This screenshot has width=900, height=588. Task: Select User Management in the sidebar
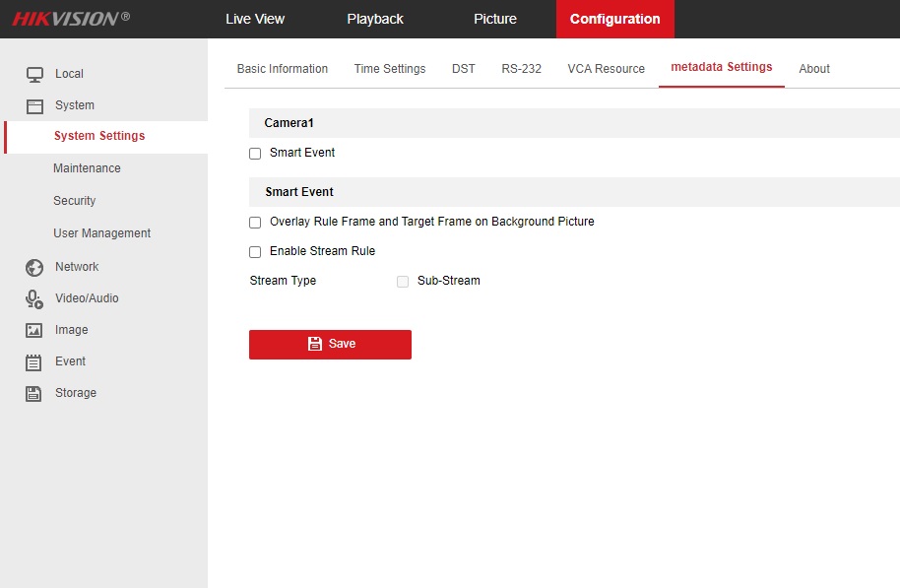coord(101,233)
